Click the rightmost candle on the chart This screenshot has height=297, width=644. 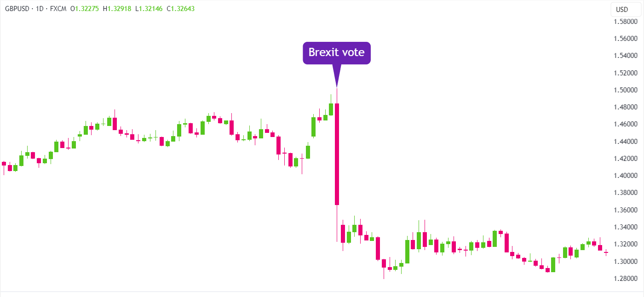coord(606,252)
